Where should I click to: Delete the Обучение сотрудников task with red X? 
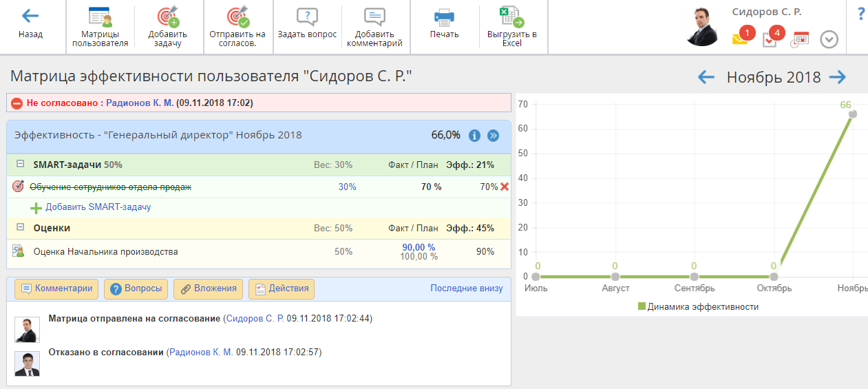(x=505, y=187)
